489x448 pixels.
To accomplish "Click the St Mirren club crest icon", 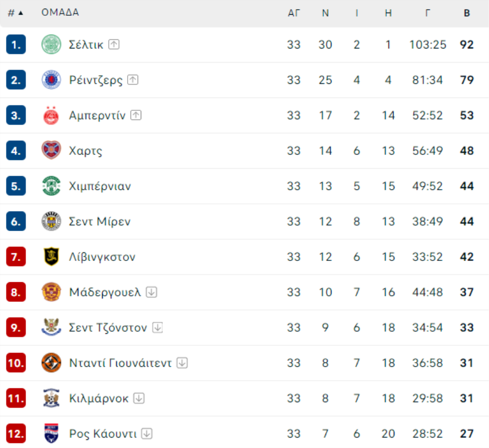I will pyautogui.click(x=52, y=221).
